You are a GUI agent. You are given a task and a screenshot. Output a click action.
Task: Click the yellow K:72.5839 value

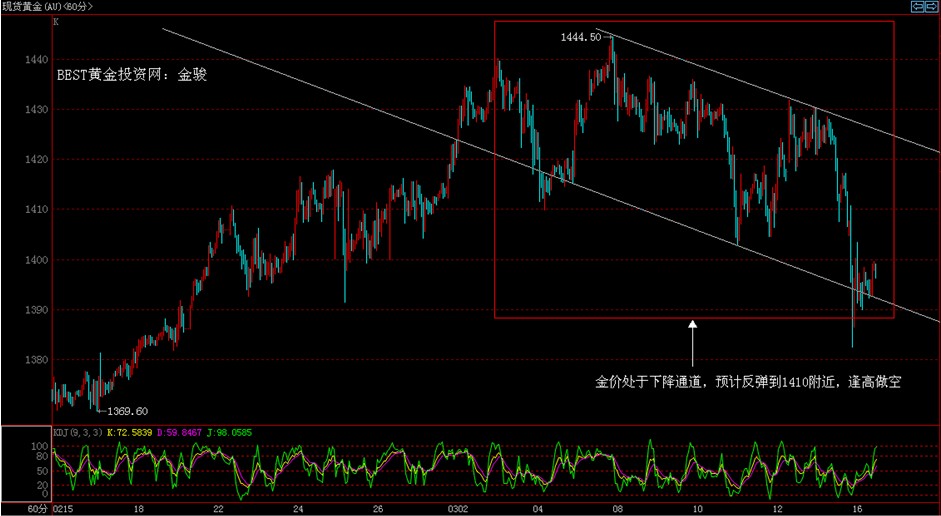coord(130,432)
